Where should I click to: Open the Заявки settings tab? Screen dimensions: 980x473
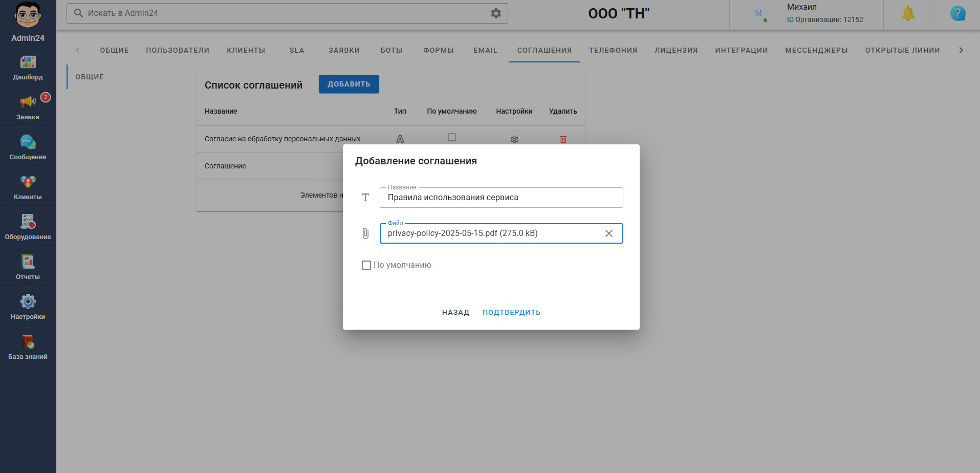click(x=344, y=50)
